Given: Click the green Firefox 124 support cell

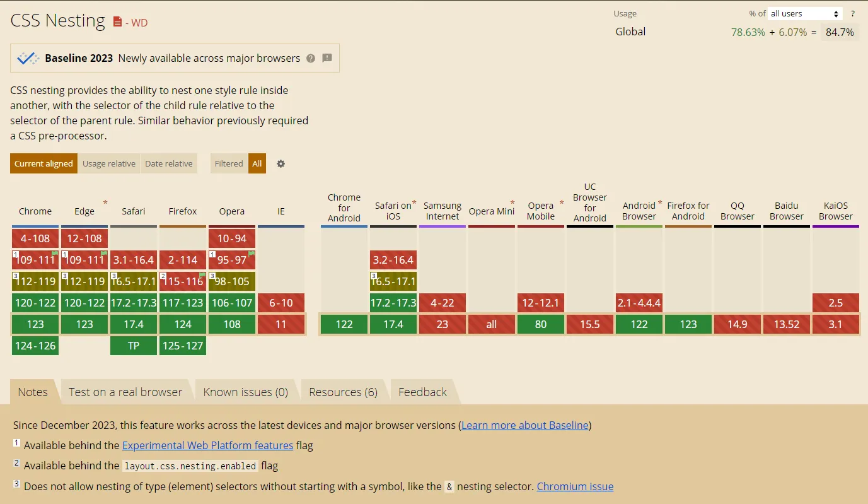Looking at the screenshot, I should click(x=183, y=324).
